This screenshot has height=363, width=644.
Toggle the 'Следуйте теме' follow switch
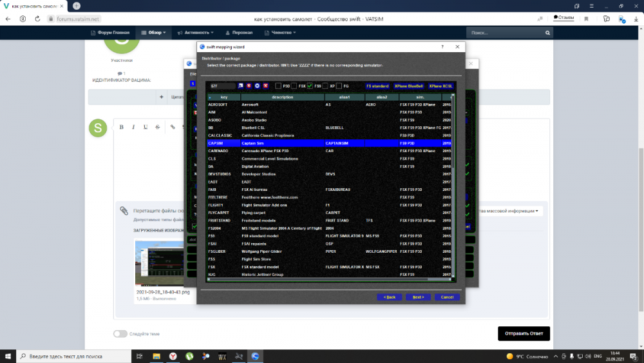pyautogui.click(x=120, y=334)
